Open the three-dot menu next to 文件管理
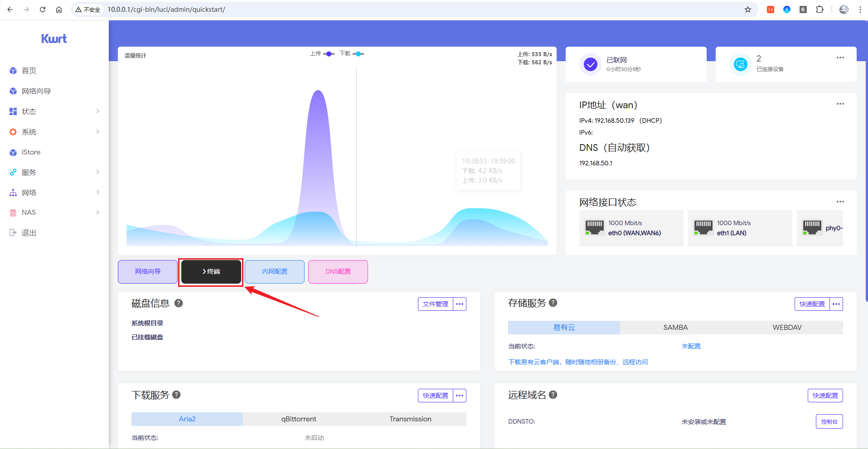 460,304
